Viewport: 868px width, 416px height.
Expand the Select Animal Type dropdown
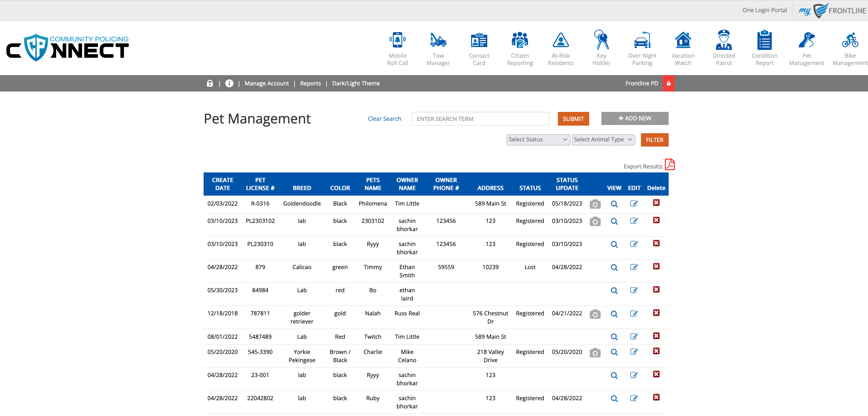[603, 140]
